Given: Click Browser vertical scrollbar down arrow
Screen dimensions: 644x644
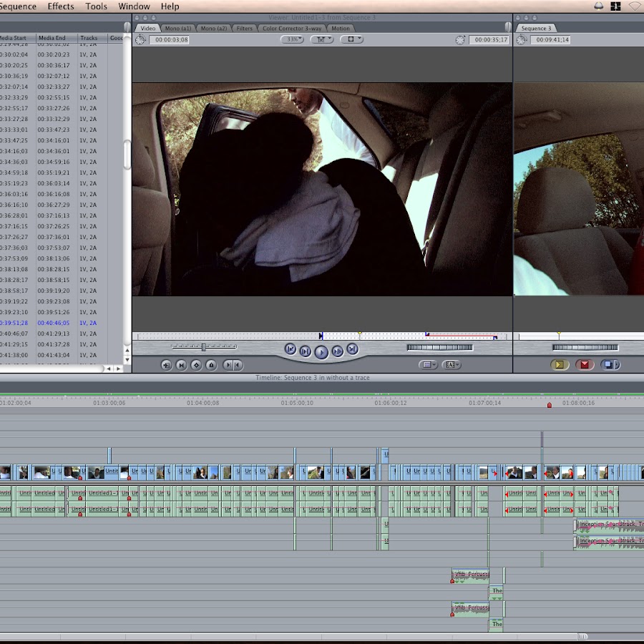Looking at the screenshot, I should coord(127,360).
